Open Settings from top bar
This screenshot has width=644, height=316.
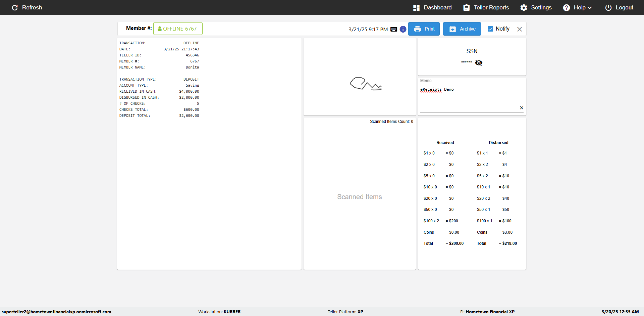click(x=536, y=7)
